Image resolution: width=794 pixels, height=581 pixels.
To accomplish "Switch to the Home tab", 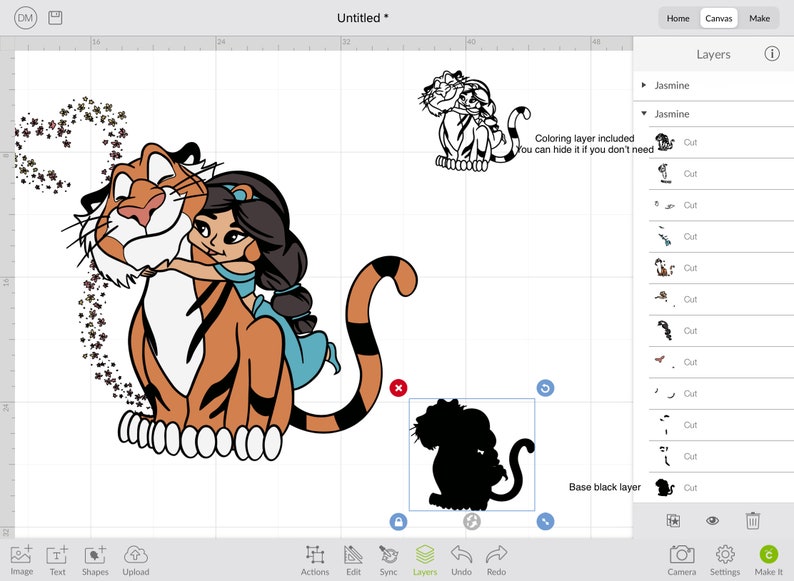I will coord(678,18).
